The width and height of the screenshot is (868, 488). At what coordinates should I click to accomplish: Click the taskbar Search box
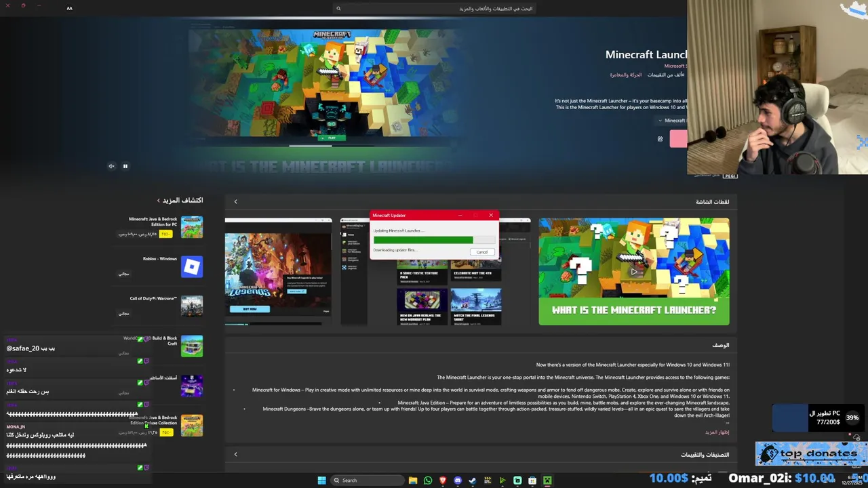[366, 481]
